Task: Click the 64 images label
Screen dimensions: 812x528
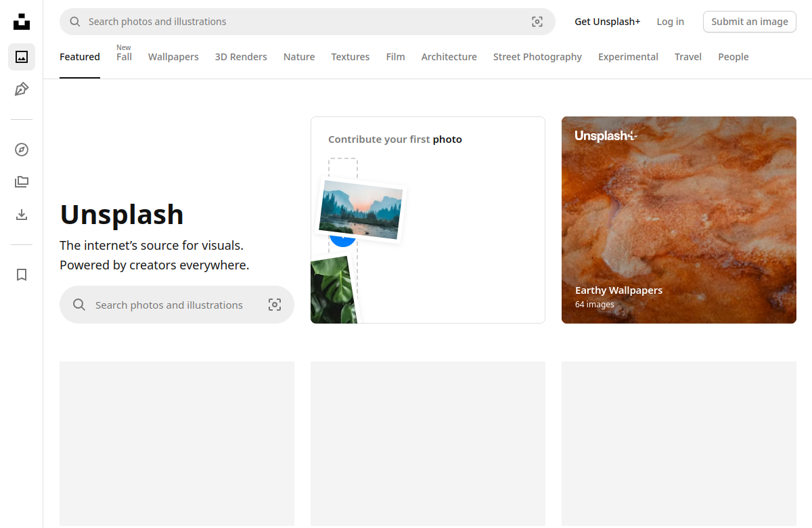Action: (x=595, y=305)
